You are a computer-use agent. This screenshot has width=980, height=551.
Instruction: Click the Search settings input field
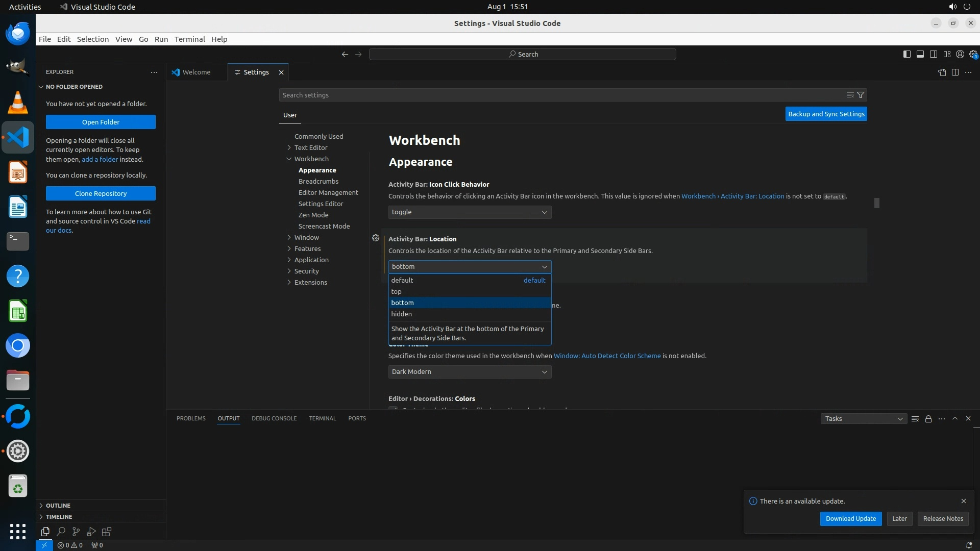click(x=561, y=95)
